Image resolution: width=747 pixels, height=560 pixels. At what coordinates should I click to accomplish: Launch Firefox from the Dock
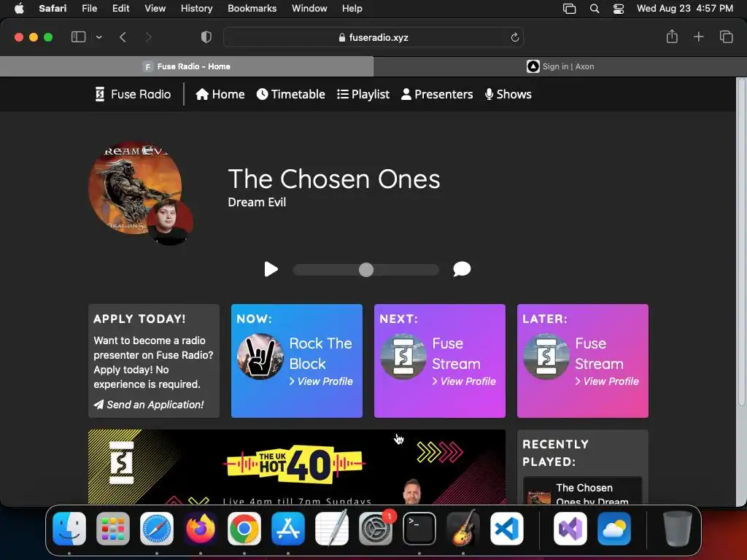[x=201, y=529]
